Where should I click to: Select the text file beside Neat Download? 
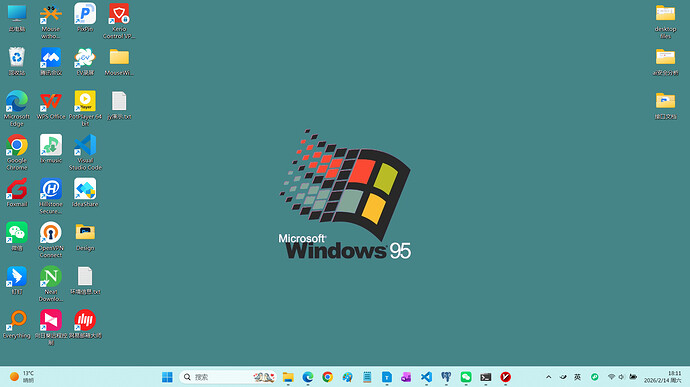pos(85,280)
